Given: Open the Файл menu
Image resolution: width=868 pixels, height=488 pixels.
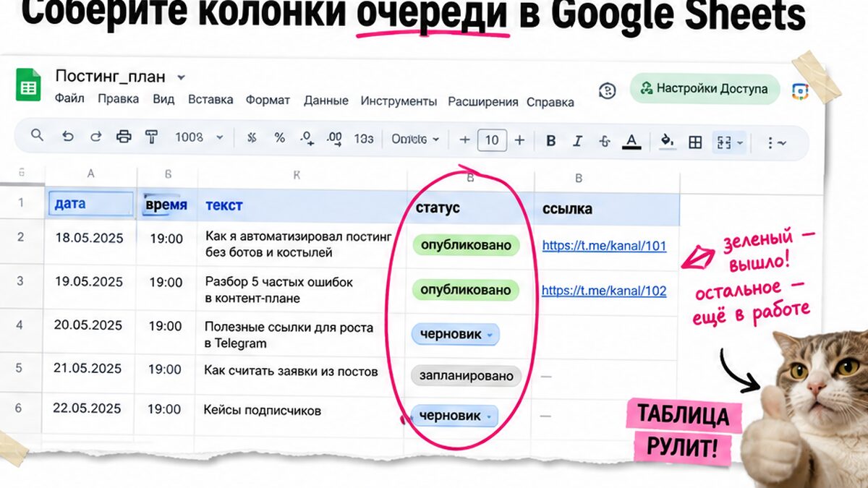Looking at the screenshot, I should point(69,99).
